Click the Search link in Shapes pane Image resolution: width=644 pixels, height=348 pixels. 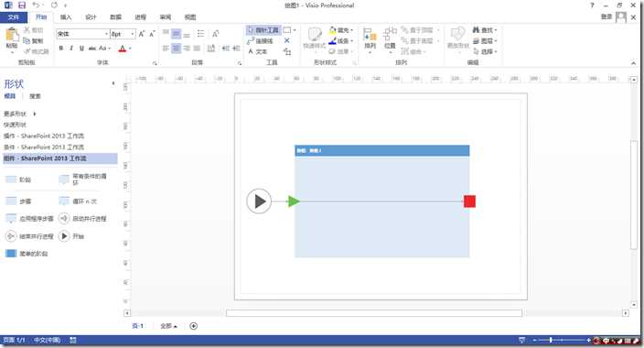pyautogui.click(x=35, y=96)
